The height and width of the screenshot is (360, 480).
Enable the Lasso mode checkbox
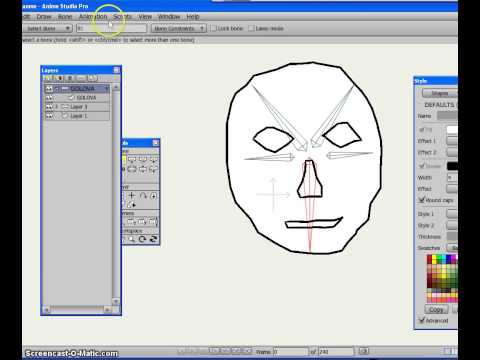click(251, 28)
